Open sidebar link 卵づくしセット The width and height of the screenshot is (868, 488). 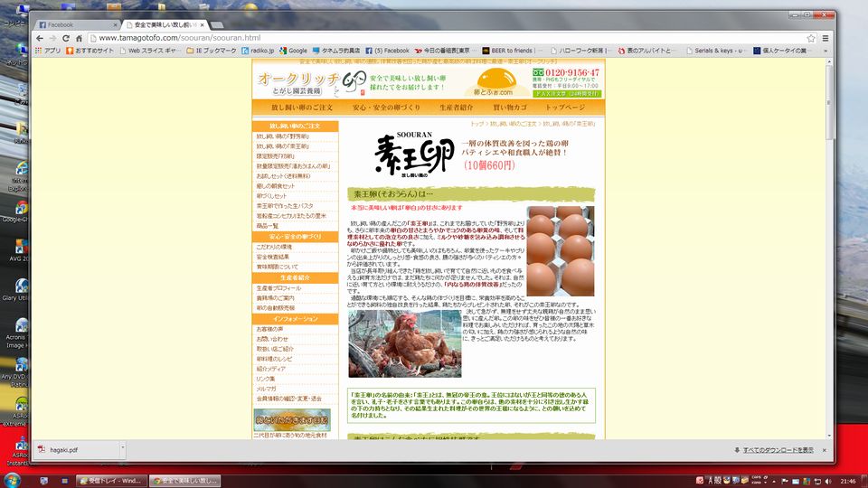tap(272, 196)
